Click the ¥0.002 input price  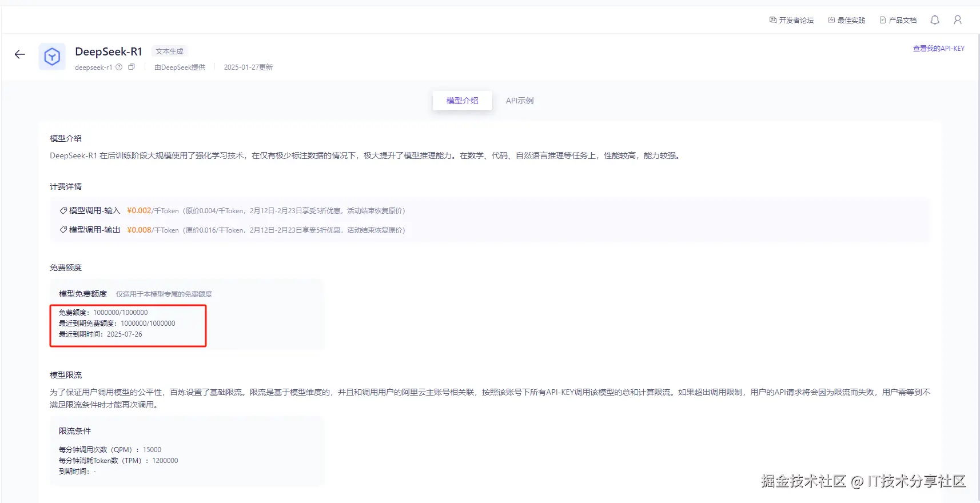(139, 210)
